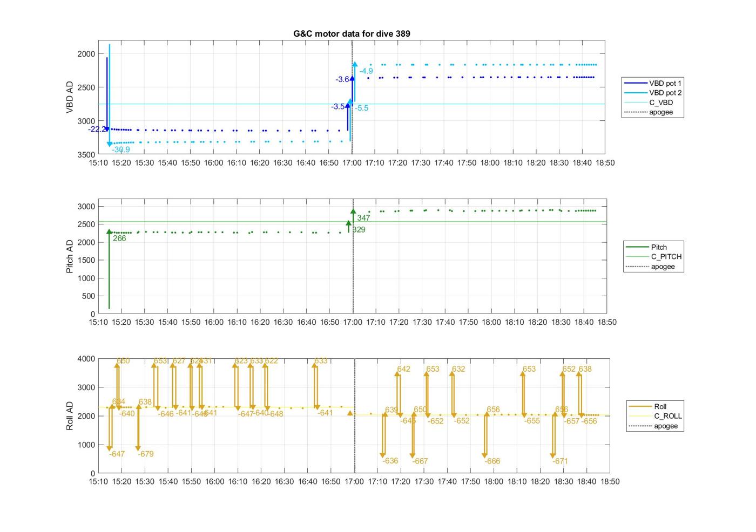Click the '-636' roll data label

tap(390, 461)
